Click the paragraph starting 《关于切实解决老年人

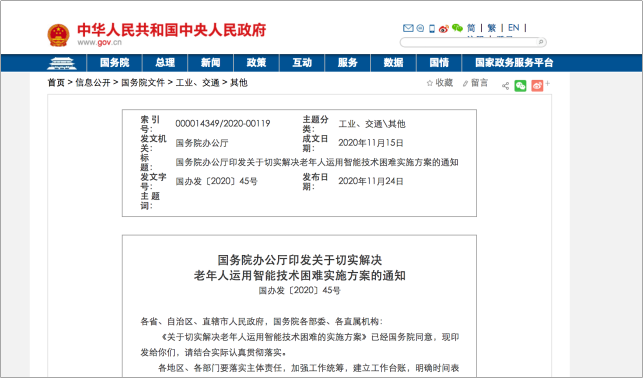(299, 345)
